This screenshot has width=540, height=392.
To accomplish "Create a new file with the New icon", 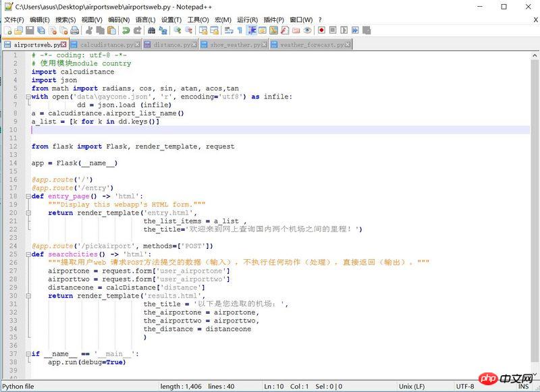I will pos(7,30).
